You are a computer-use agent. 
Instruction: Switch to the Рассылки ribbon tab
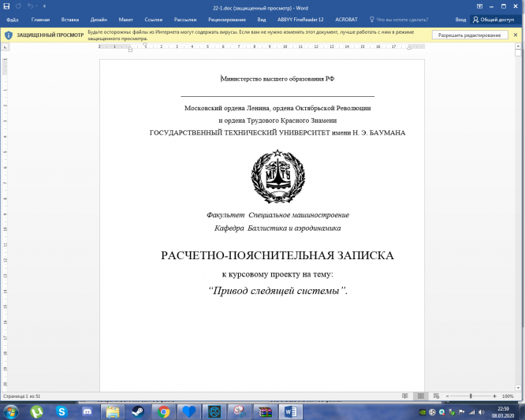pos(185,20)
